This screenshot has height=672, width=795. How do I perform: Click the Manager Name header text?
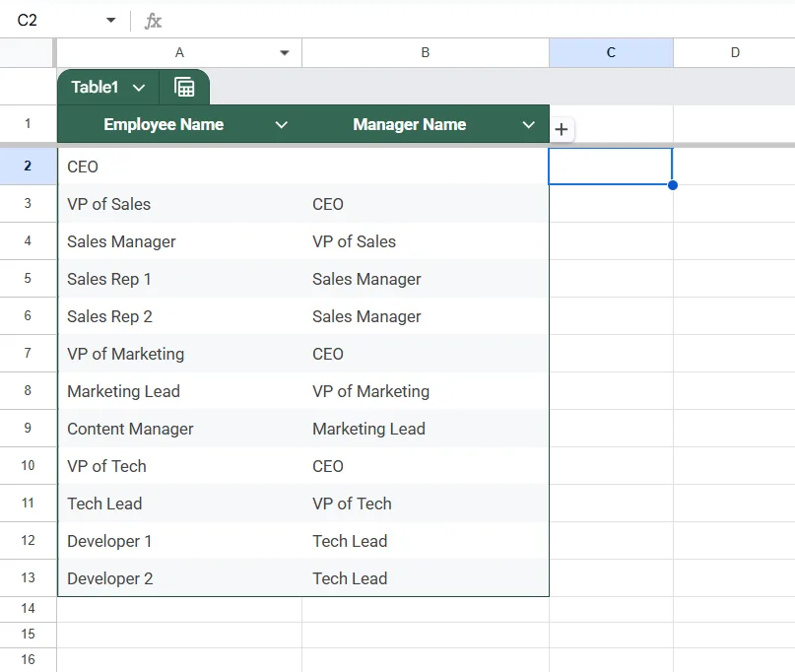click(410, 125)
